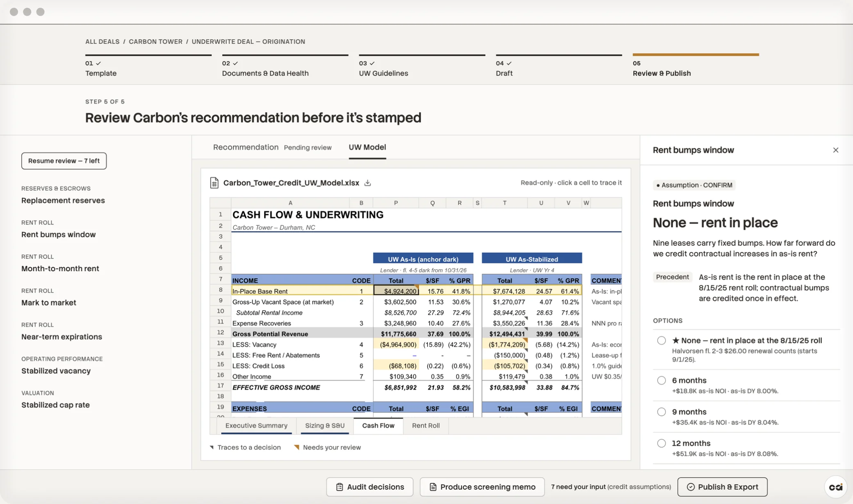Click the $7,674,128 stabilized base rent cell

(x=505, y=291)
